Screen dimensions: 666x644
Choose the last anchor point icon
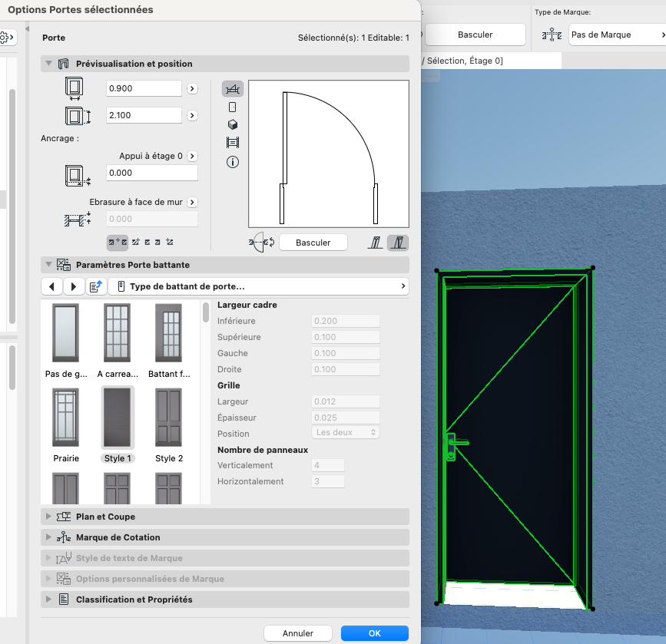point(170,242)
